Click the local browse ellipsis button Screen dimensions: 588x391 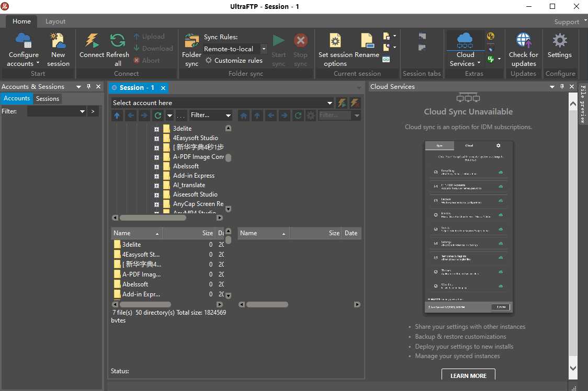[181, 116]
